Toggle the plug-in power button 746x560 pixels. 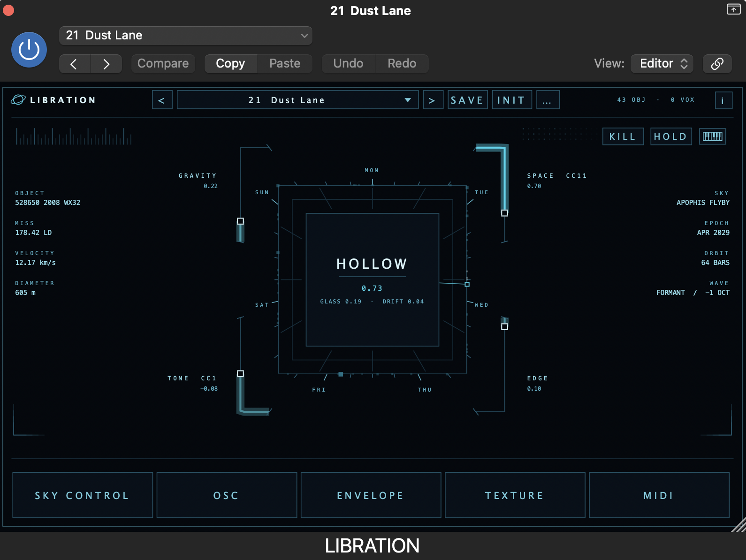click(x=29, y=50)
